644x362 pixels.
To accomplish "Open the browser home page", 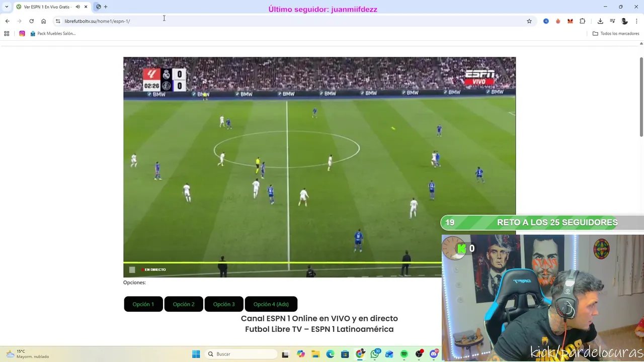I will click(x=43, y=21).
